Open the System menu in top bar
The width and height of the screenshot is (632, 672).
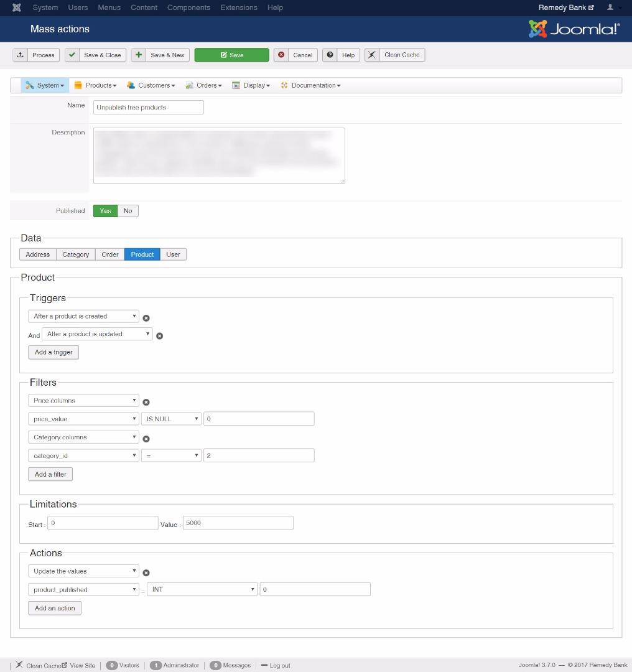[x=45, y=7]
